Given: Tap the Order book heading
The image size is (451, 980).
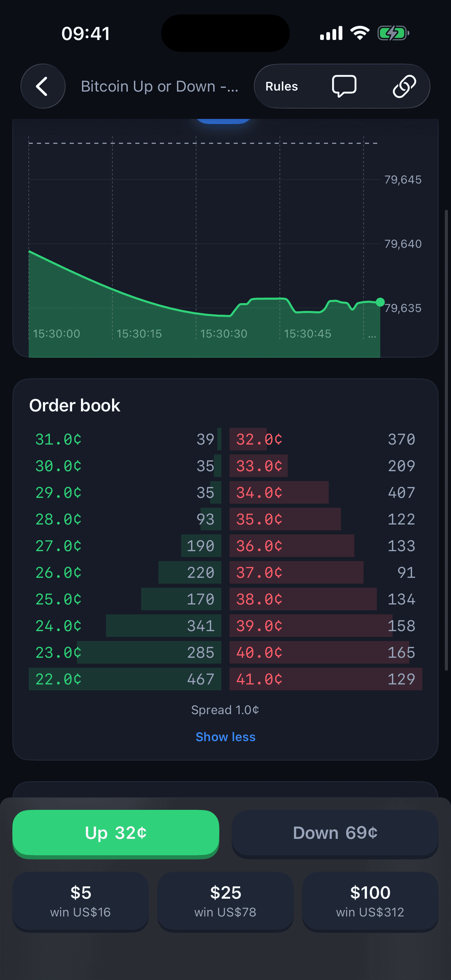Looking at the screenshot, I should (x=74, y=406).
